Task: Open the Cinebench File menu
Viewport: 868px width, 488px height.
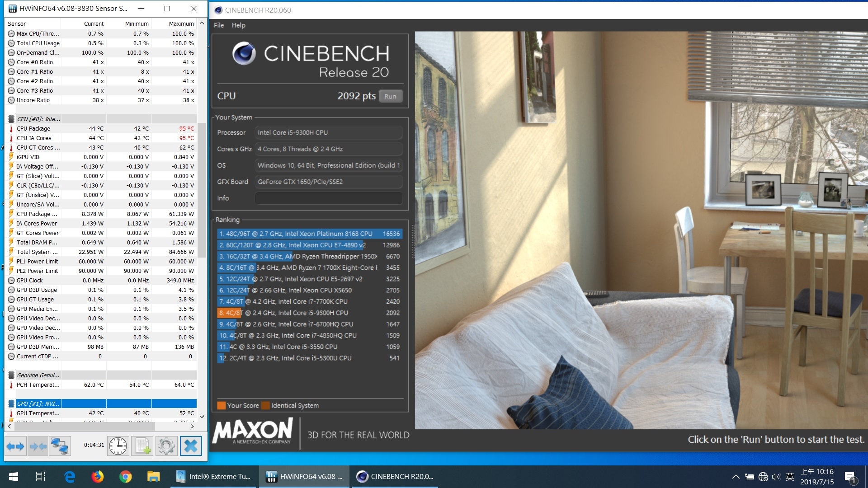Action: 219,25
